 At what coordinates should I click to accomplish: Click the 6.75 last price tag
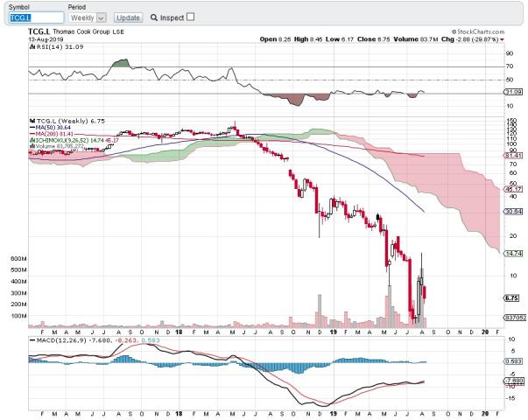click(x=513, y=297)
